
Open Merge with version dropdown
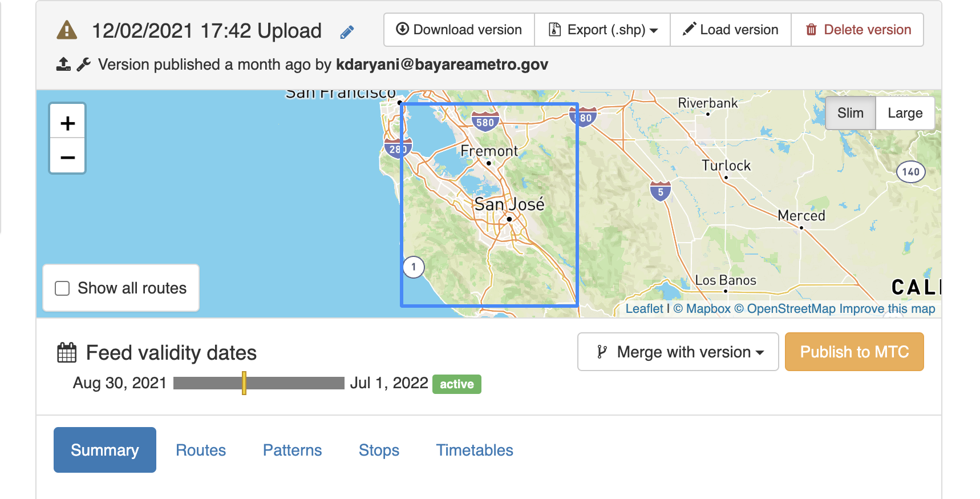pos(678,352)
